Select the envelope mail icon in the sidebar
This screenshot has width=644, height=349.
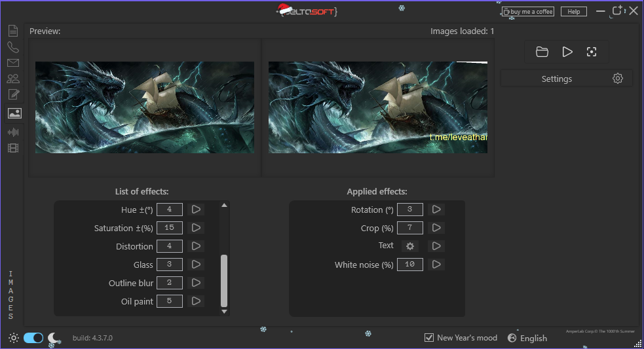[x=13, y=64]
